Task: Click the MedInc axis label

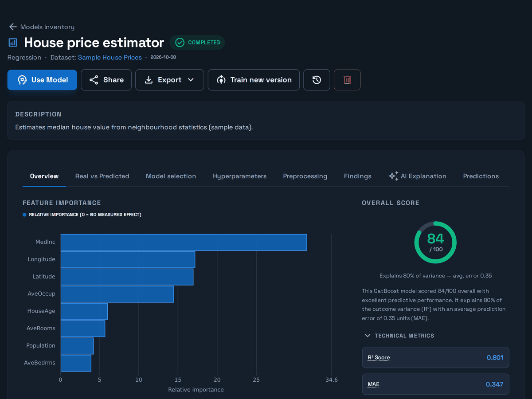Action: 45,242
